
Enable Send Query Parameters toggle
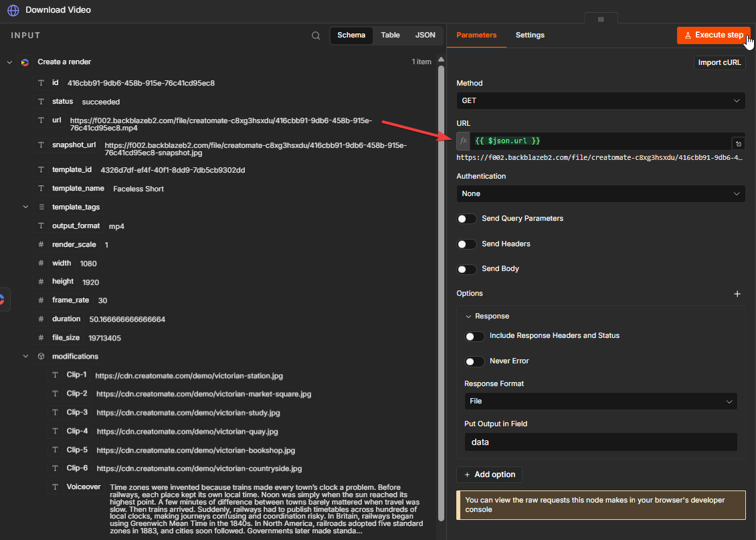coord(467,219)
